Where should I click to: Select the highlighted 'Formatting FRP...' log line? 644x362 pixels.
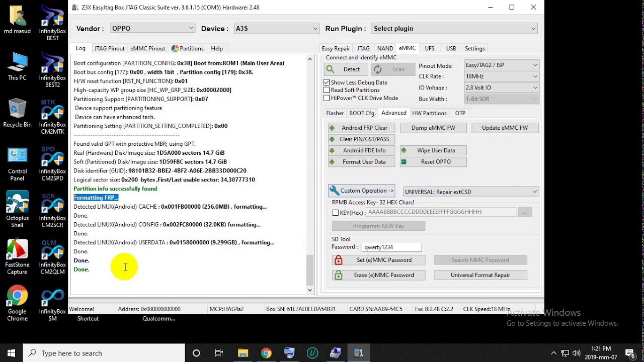[x=96, y=198]
